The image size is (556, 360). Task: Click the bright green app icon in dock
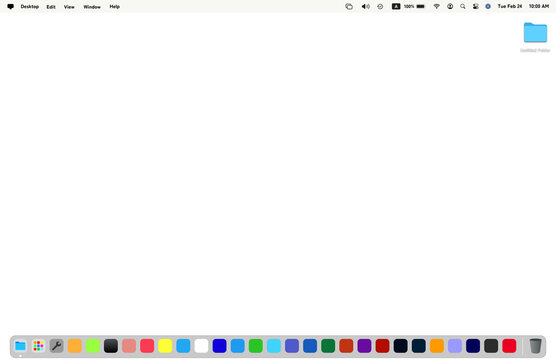(256, 346)
